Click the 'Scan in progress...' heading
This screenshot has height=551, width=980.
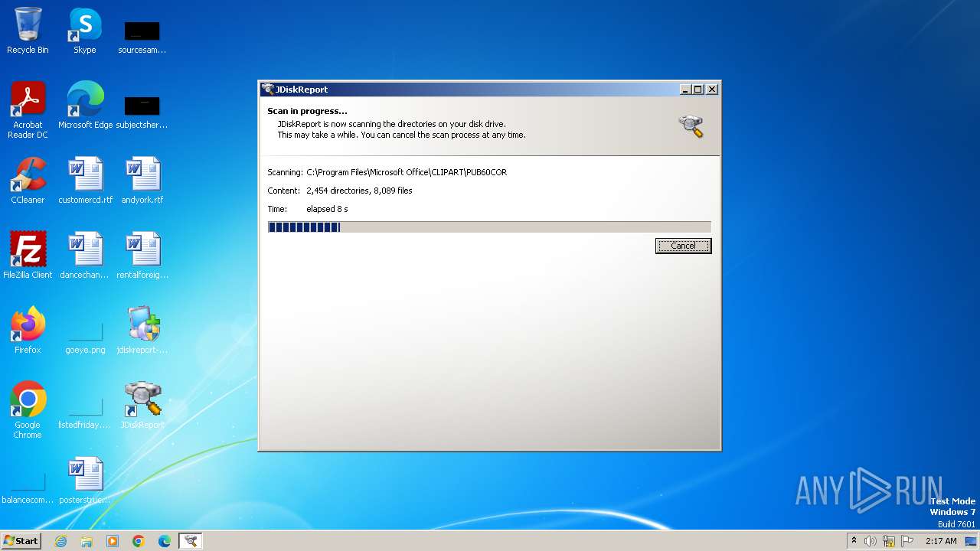pos(307,111)
